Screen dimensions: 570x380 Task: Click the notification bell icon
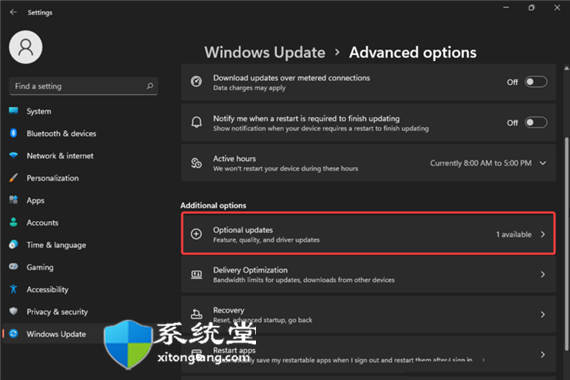point(196,122)
